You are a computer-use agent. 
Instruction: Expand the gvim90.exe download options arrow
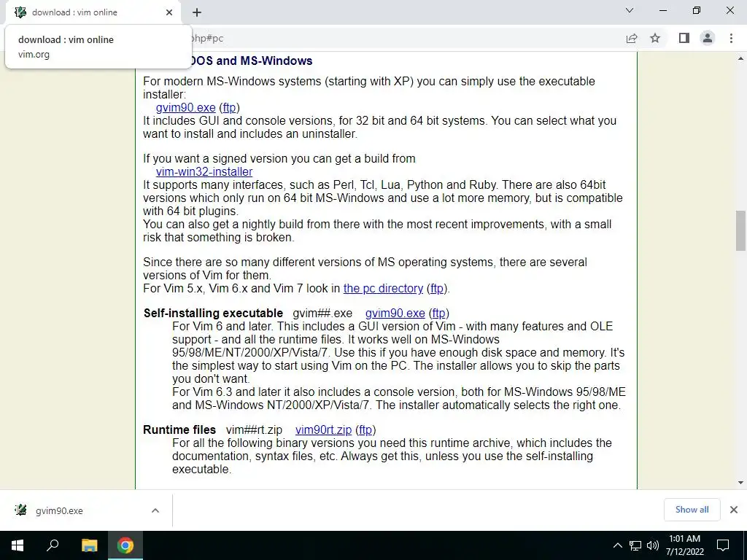155,510
